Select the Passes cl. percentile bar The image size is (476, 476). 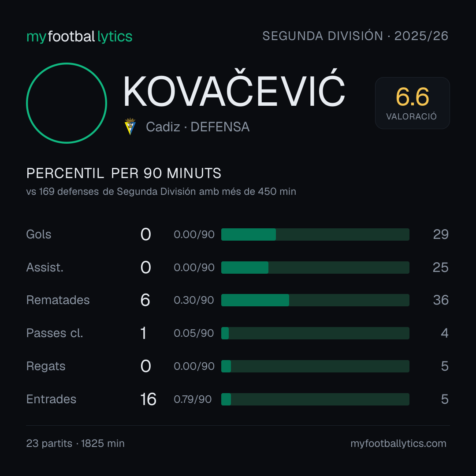coord(315,333)
